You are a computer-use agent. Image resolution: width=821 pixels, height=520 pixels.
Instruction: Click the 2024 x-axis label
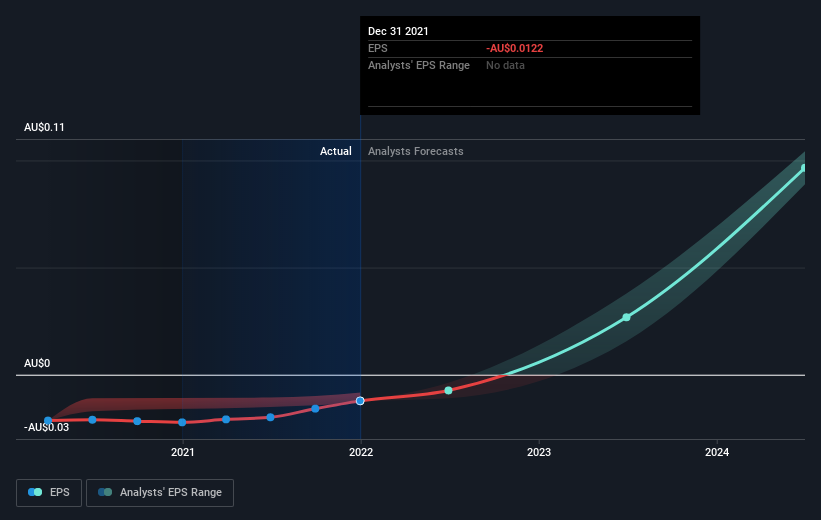point(717,452)
